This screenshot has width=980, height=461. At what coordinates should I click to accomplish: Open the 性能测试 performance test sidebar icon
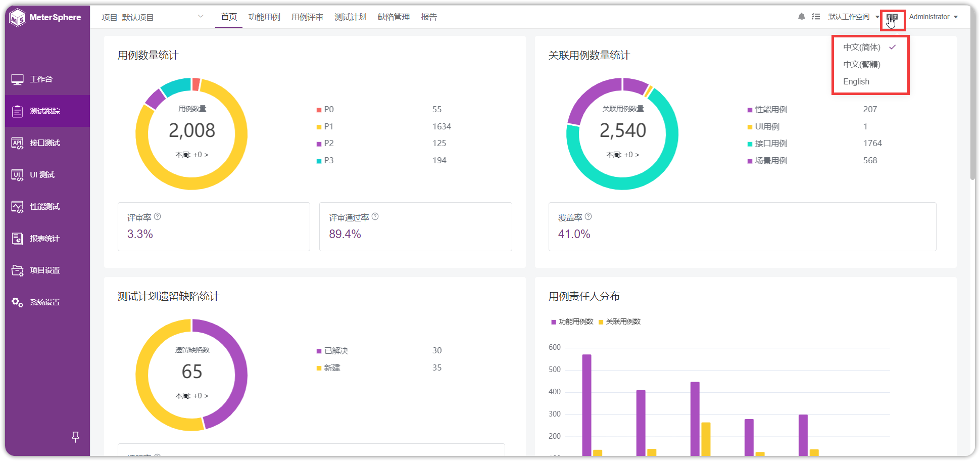(x=18, y=207)
